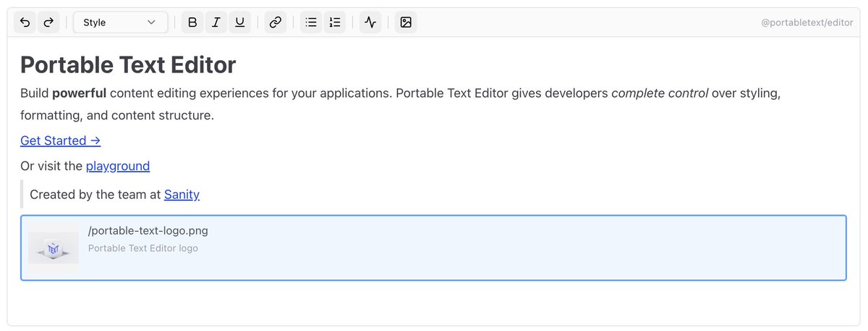Toggle numbered list

[334, 22]
